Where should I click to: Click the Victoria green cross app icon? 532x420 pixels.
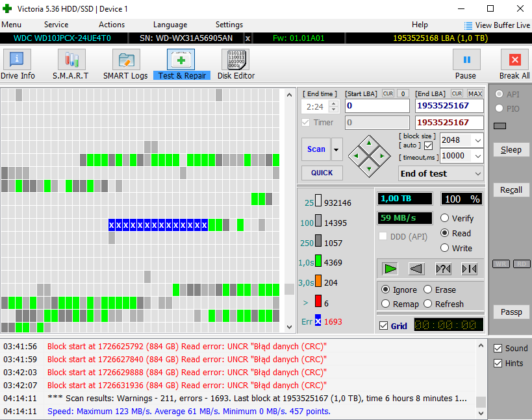click(x=6, y=9)
